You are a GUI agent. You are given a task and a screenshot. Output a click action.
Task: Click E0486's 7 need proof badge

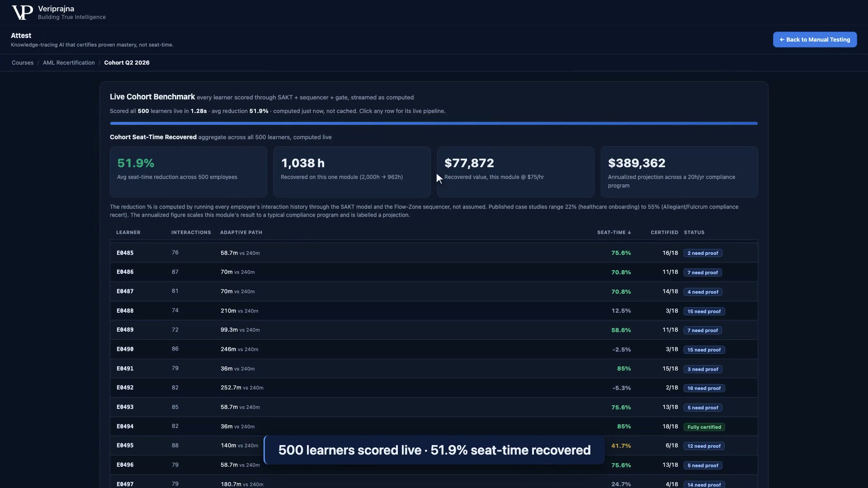click(x=703, y=272)
